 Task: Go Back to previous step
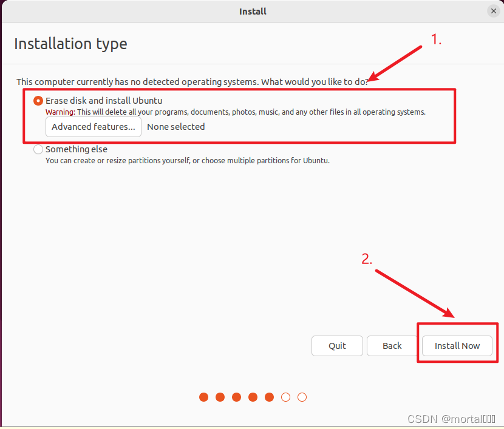tap(392, 346)
